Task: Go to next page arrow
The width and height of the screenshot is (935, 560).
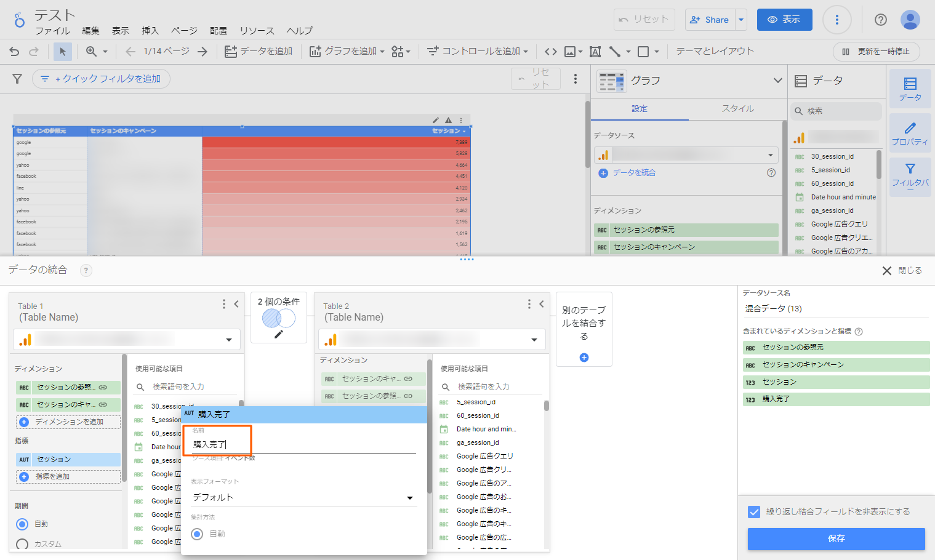Action: (x=202, y=52)
